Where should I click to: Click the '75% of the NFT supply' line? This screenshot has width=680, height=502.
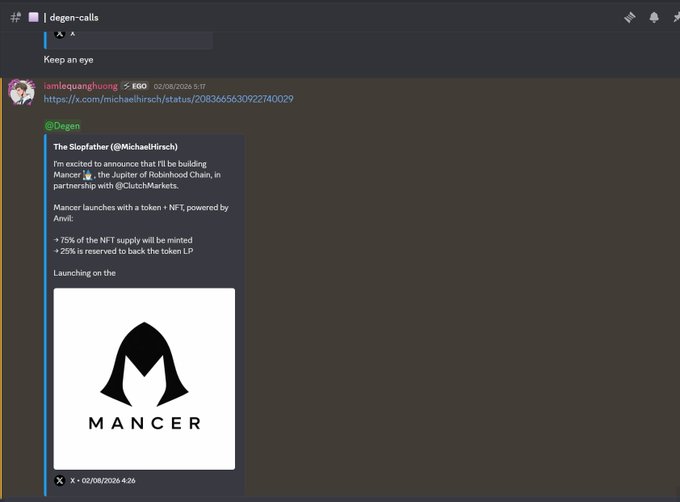[123, 240]
